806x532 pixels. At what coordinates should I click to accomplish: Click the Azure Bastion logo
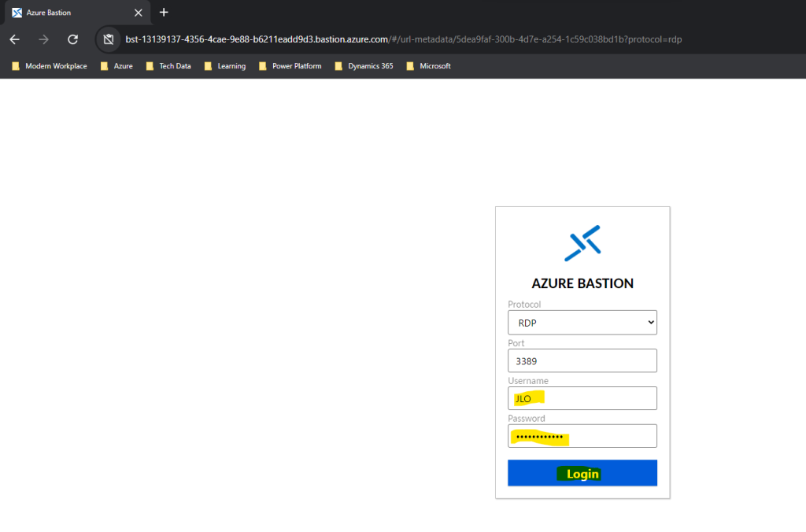[582, 243]
